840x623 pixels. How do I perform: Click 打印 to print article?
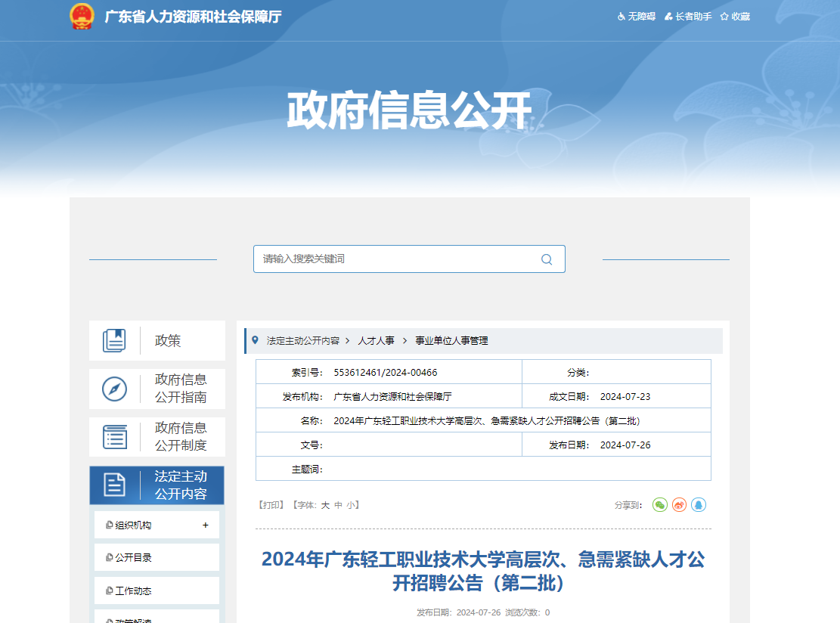(271, 505)
